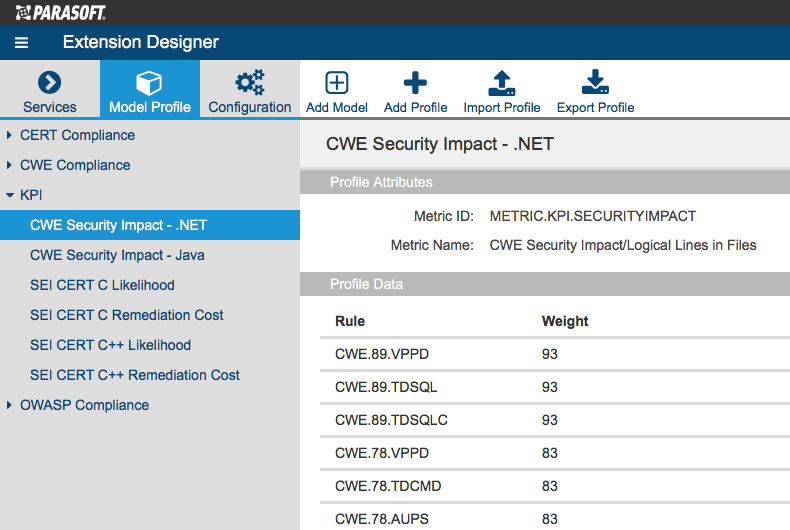The image size is (790, 530).
Task: Choose Export Profile label
Action: (x=596, y=108)
